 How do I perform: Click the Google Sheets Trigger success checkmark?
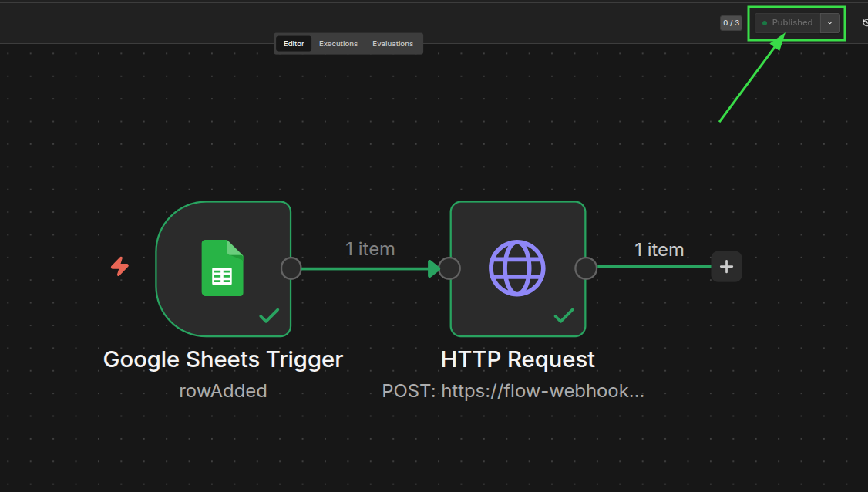269,315
